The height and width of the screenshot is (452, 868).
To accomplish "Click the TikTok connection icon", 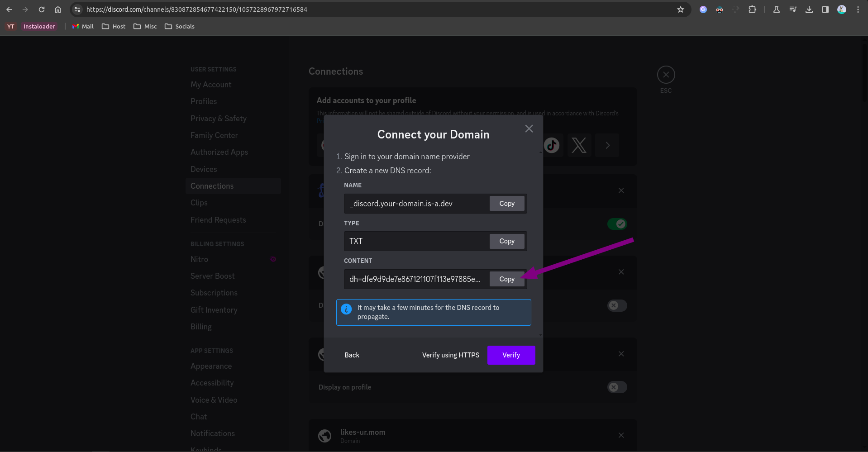I will 551,145.
